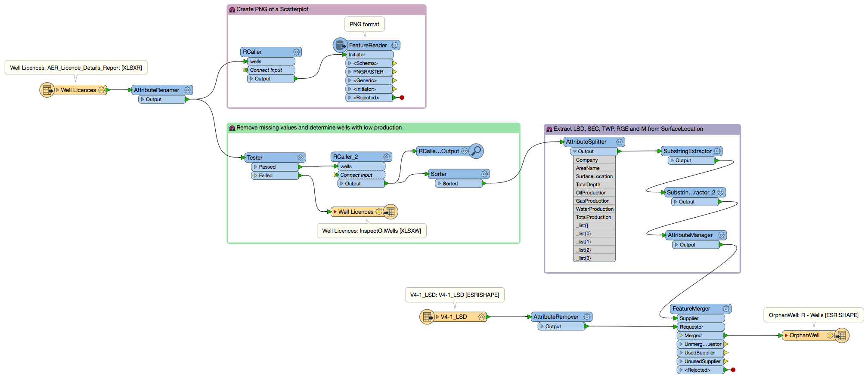Open SubstringExtractor_2 settings gear

(x=721, y=192)
